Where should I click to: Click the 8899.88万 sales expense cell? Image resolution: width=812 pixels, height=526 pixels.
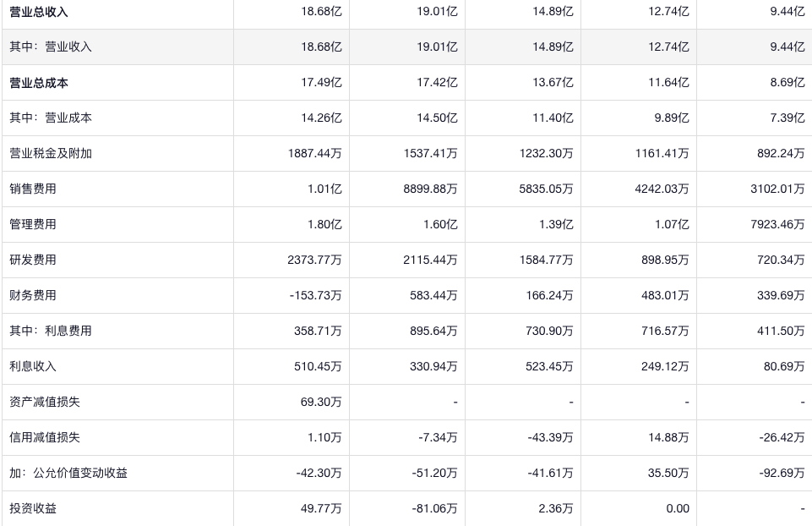coord(430,189)
